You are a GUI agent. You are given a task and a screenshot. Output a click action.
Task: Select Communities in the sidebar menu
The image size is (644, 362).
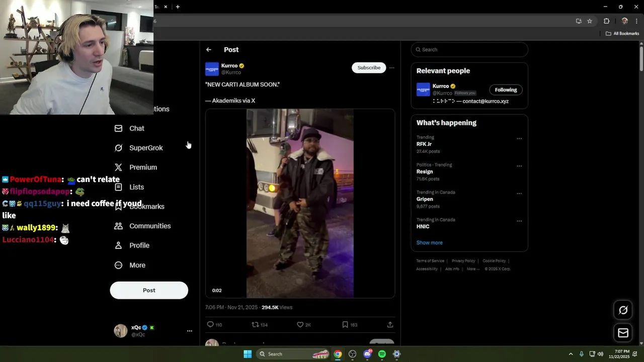coord(150,226)
